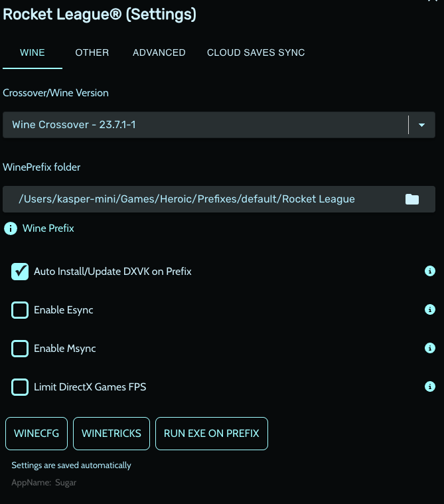Switch to the ADVANCED tab
Screen dimensions: 444x504
click(x=159, y=52)
